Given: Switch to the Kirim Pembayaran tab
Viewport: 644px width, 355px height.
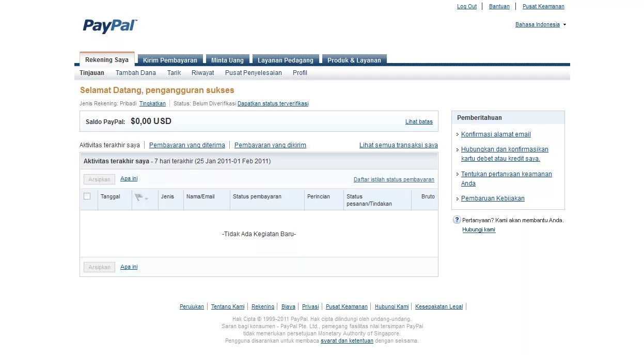Looking at the screenshot, I should coord(170,60).
